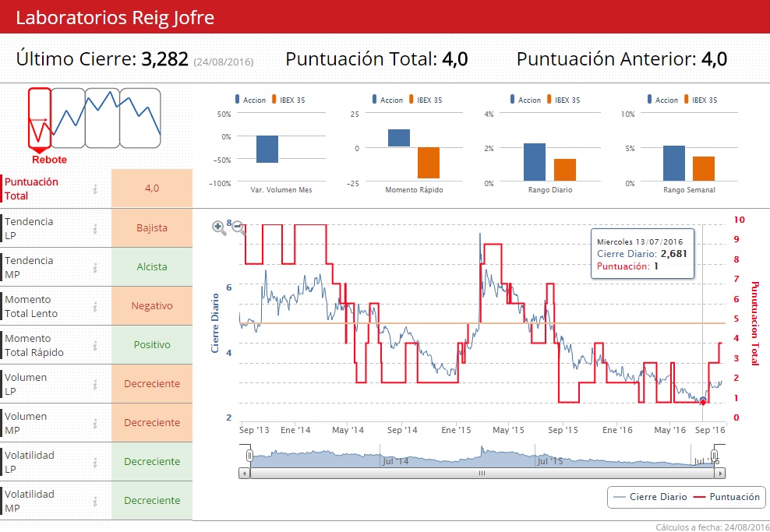Click the Var. Volumen Mes chart label
This screenshot has height=532, width=770.
[281, 190]
